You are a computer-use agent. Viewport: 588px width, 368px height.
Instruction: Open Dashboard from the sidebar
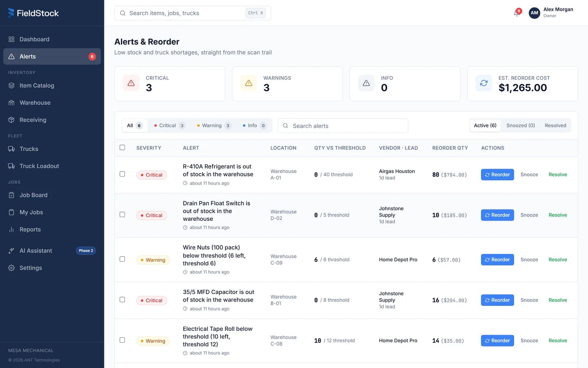[52, 39]
